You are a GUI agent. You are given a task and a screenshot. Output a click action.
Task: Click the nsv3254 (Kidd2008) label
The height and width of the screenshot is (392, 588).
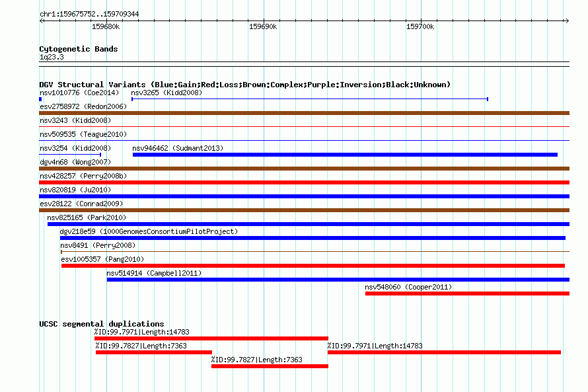pos(75,148)
